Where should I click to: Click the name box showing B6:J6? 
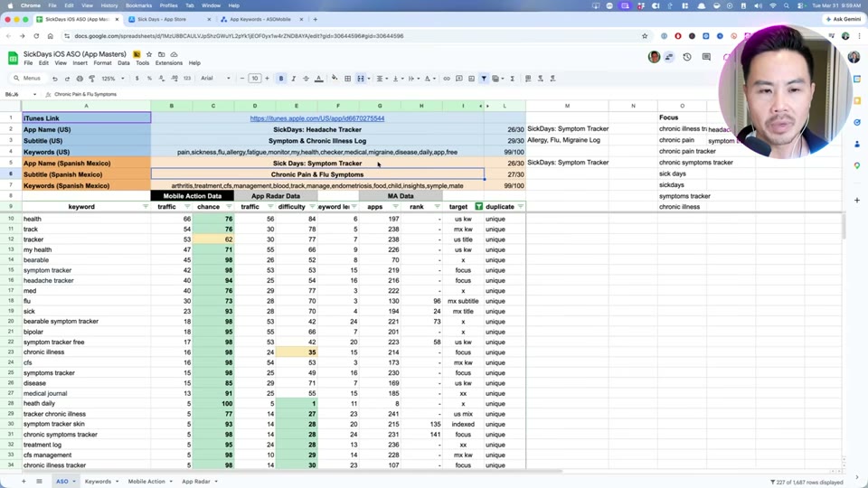(19, 95)
